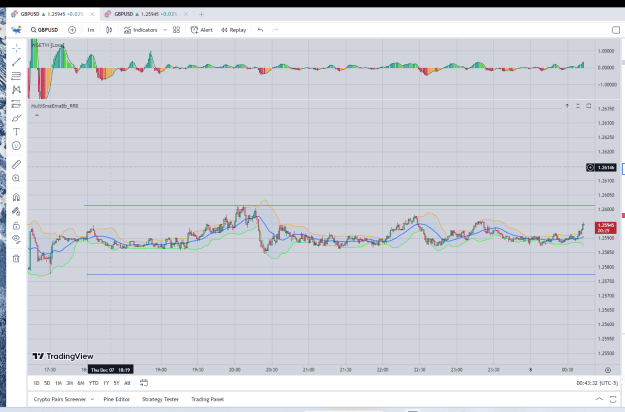Toggle stay in drawing mode

[x=16, y=211]
